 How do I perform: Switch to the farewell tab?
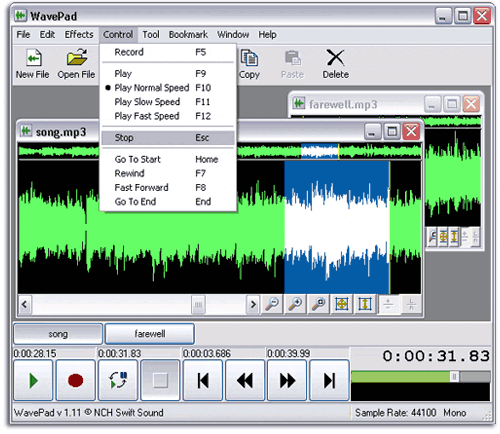tap(150, 334)
